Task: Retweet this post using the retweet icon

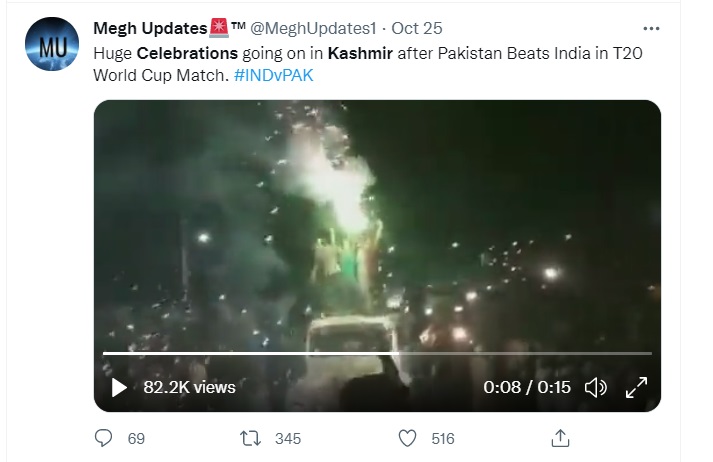Action: click(x=253, y=438)
